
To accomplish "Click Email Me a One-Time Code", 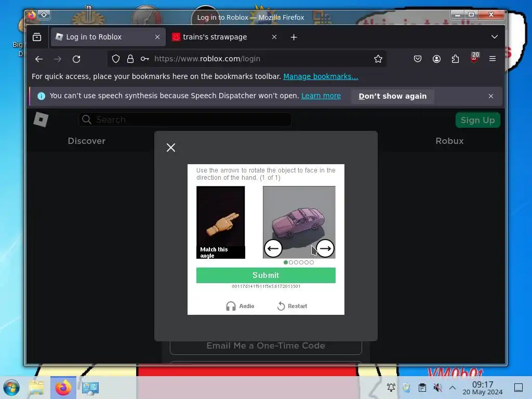I will [x=265, y=345].
